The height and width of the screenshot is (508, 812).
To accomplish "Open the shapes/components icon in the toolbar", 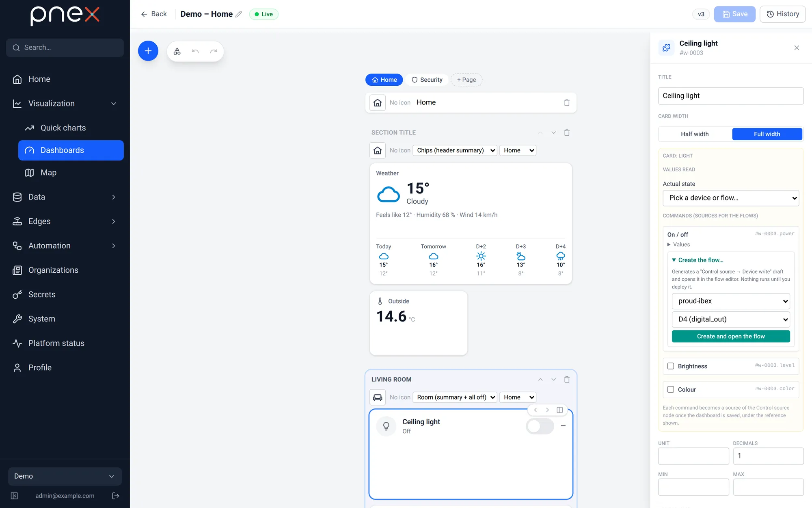I will 177,51.
